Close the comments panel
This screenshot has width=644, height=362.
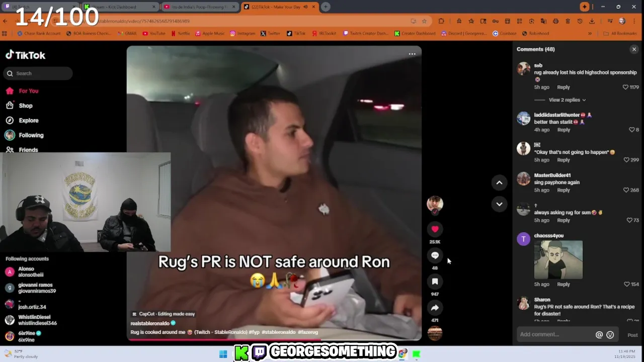click(x=634, y=49)
